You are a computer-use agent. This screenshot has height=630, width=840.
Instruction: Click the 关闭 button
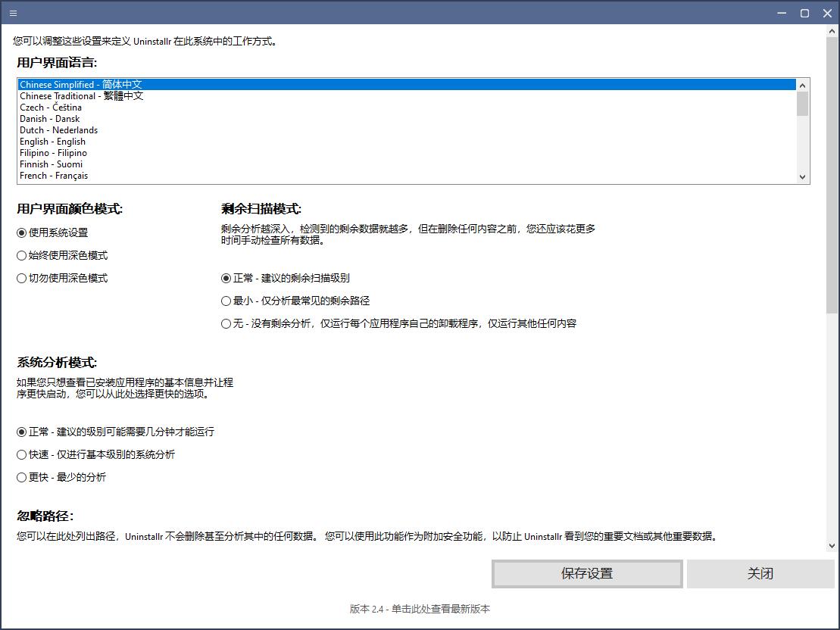760,574
